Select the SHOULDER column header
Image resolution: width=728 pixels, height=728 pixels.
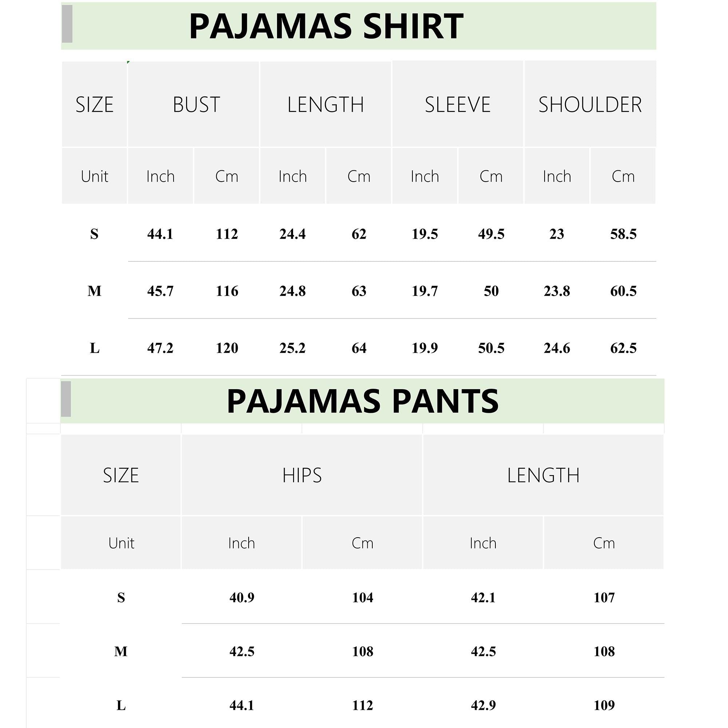click(590, 104)
